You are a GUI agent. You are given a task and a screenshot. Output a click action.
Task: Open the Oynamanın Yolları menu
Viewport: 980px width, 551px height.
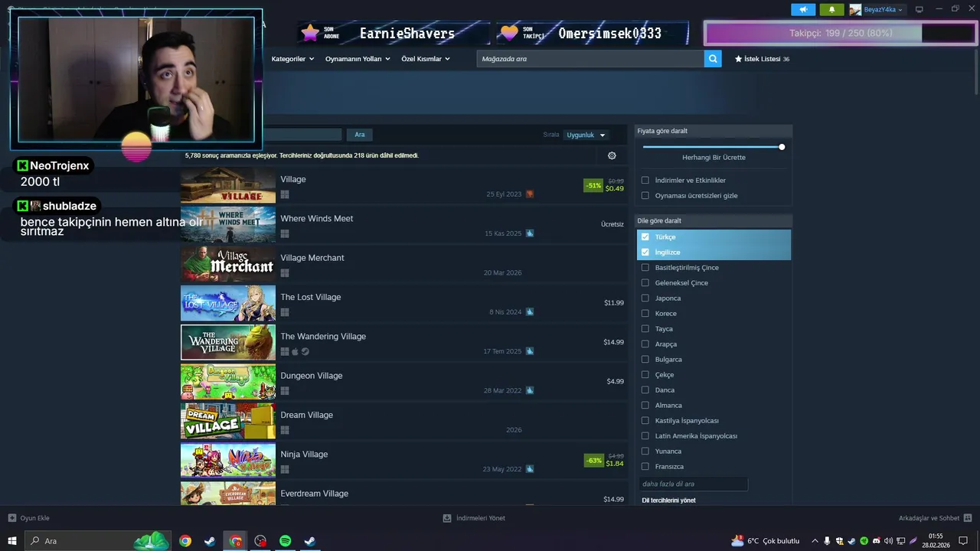coord(358,59)
